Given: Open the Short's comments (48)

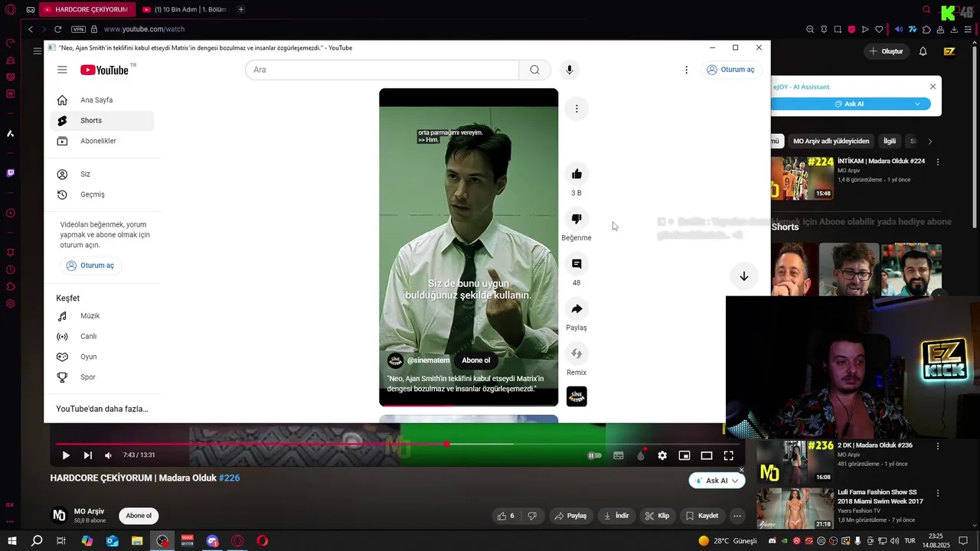Looking at the screenshot, I should pyautogui.click(x=577, y=264).
